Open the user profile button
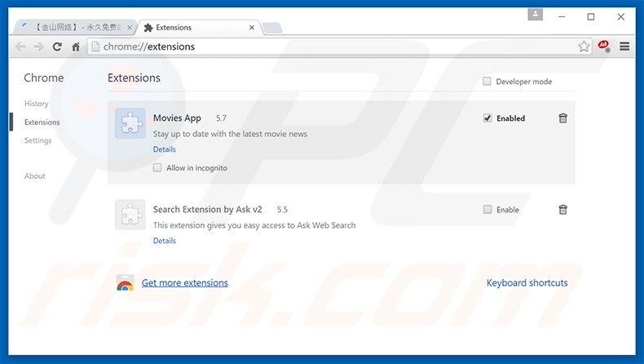Viewport: 644px width, 364px height. coord(535,15)
